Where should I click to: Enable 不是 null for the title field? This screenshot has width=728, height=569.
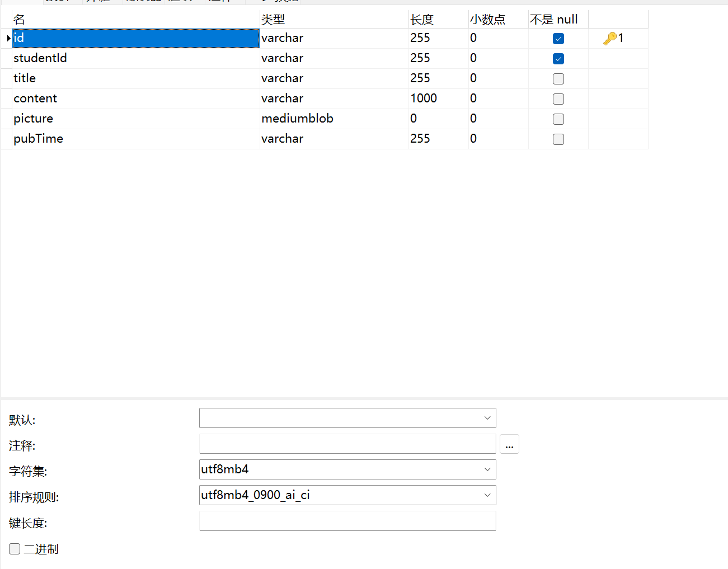pyautogui.click(x=558, y=78)
